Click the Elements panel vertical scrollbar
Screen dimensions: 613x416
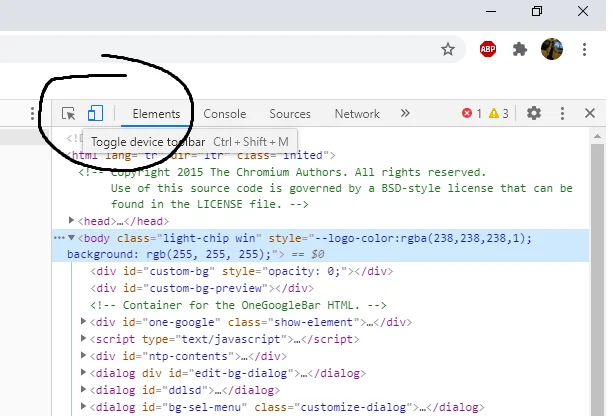pos(597,280)
